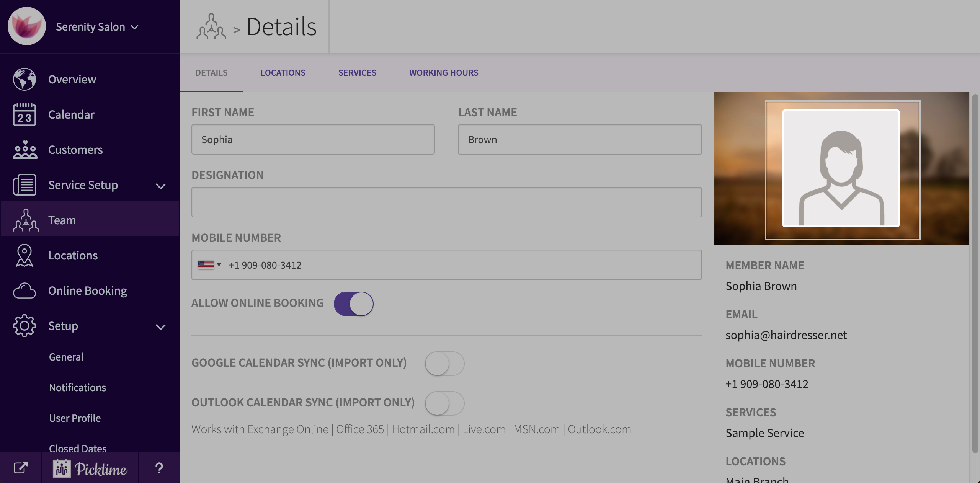Turn on Outlook Calendar Sync toggle
Screen dimensions: 980x483
444,403
